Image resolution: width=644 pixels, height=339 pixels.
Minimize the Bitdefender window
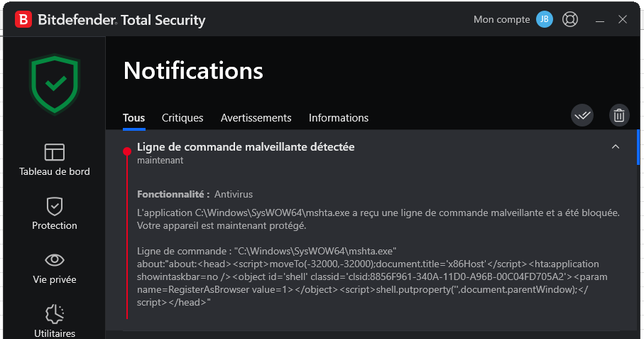[x=600, y=20]
